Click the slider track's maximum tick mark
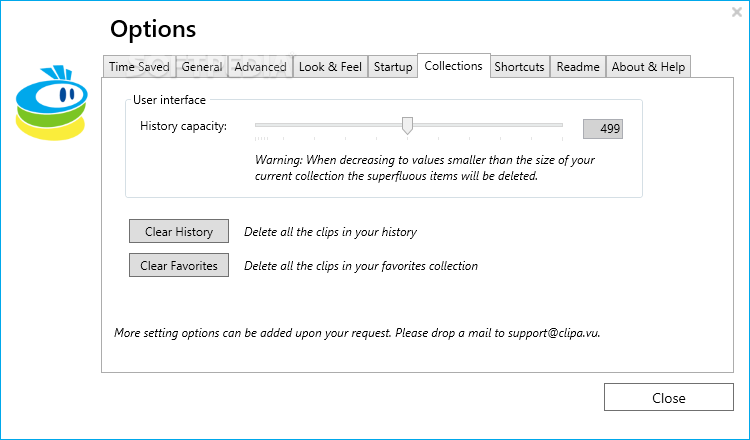The height and width of the screenshot is (440, 750). pos(562,139)
